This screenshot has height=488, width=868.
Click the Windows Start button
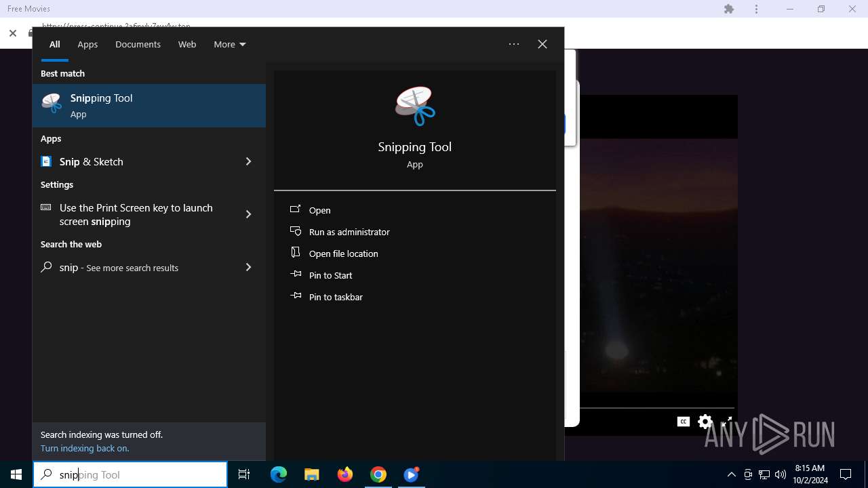coord(16,474)
